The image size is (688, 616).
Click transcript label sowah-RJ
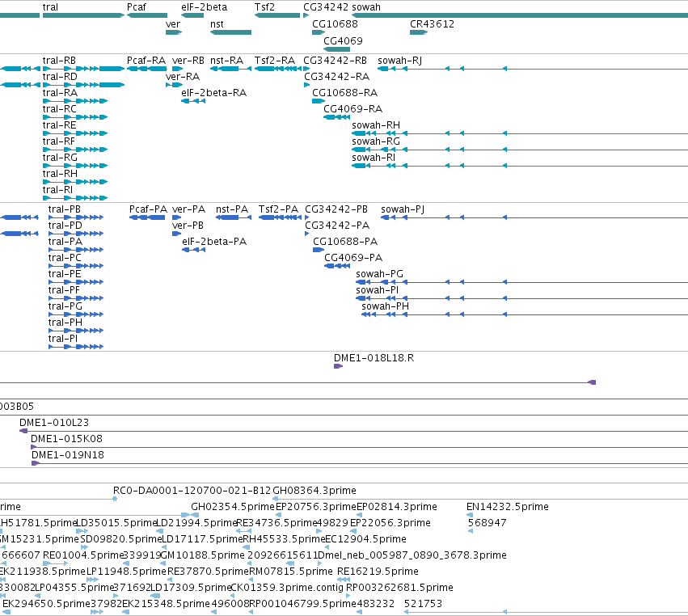point(399,61)
